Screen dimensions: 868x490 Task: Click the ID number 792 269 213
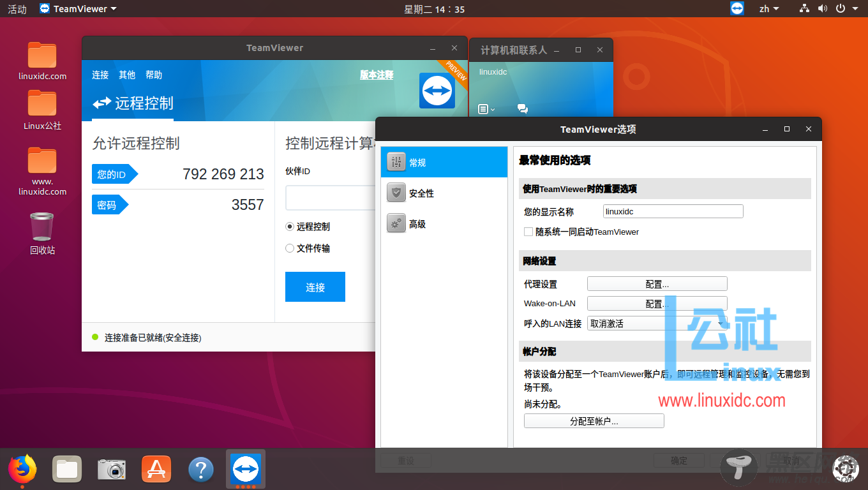pyautogui.click(x=223, y=174)
